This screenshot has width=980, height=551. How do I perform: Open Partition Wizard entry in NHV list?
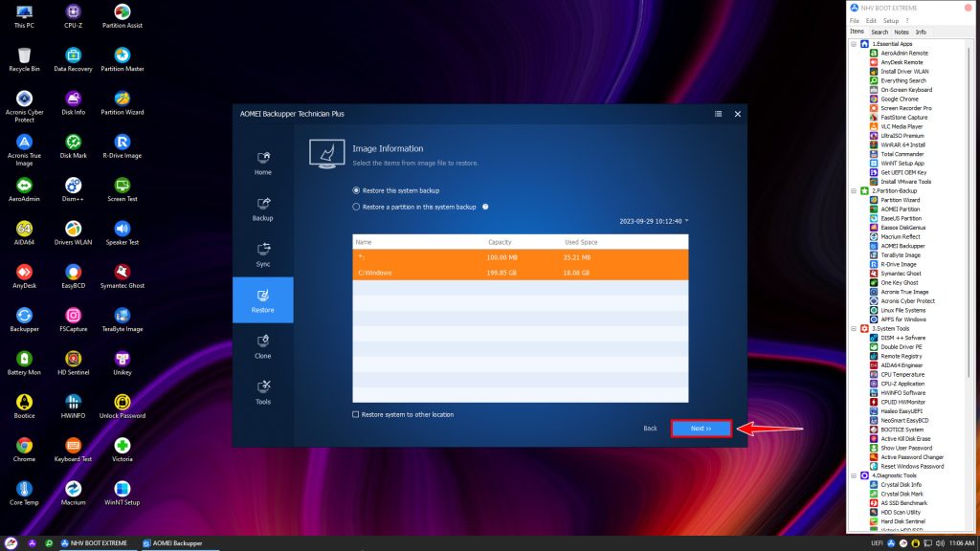900,200
